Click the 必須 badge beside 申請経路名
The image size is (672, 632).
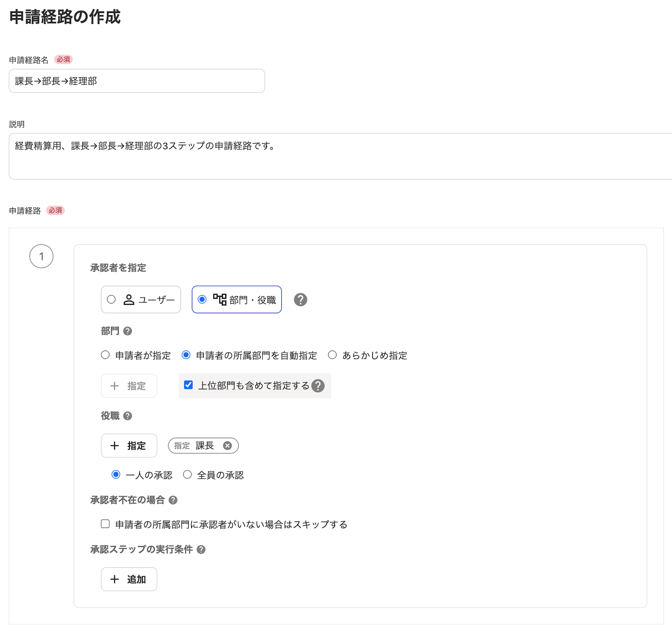pyautogui.click(x=63, y=60)
